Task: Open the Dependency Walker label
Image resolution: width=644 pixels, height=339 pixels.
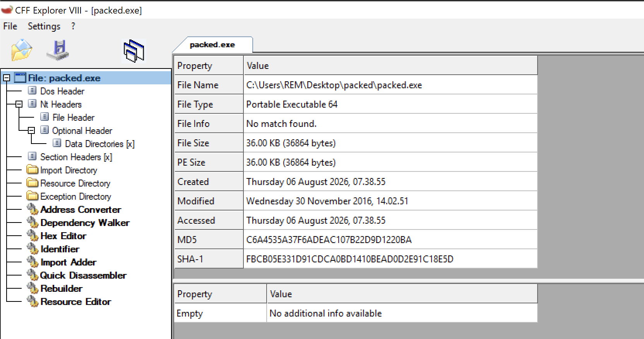Action: [x=85, y=223]
